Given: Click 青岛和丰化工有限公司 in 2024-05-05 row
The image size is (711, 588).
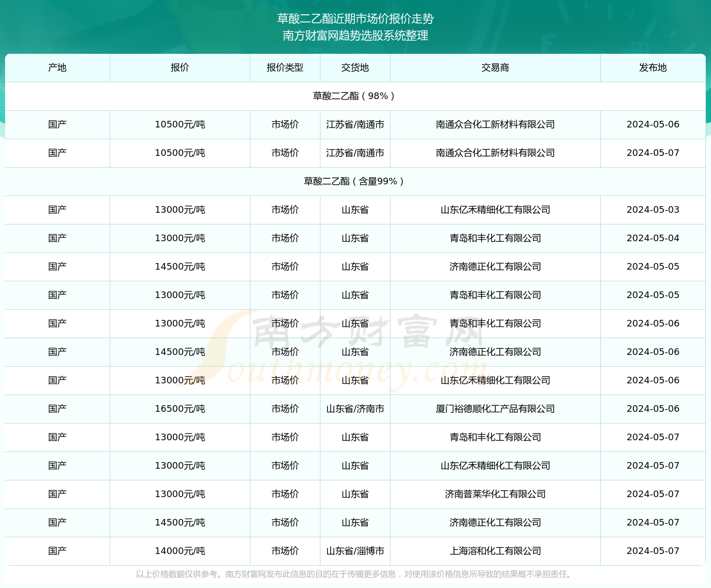Looking at the screenshot, I should [x=495, y=295].
